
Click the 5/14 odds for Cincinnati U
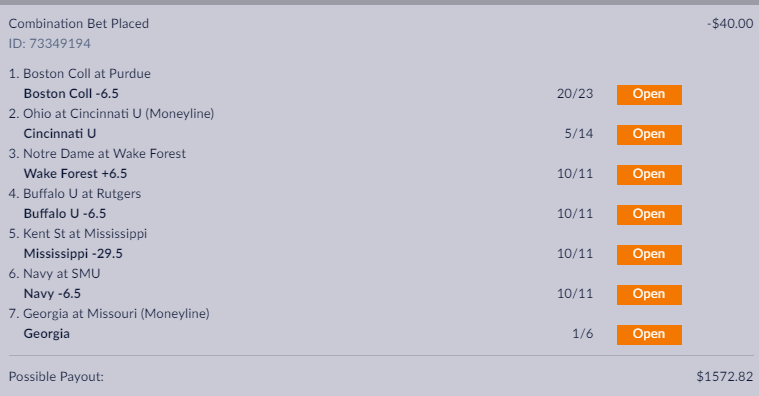point(578,134)
